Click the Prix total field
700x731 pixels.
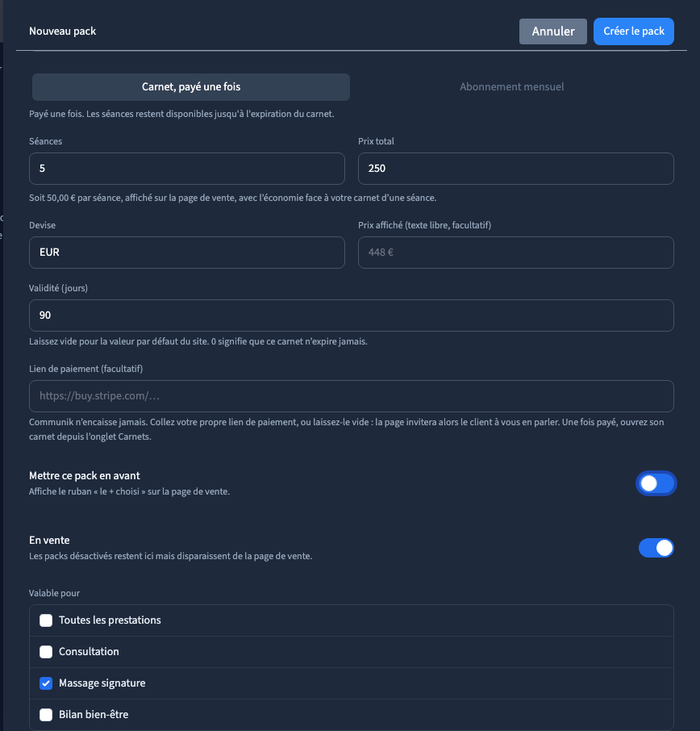(516, 169)
